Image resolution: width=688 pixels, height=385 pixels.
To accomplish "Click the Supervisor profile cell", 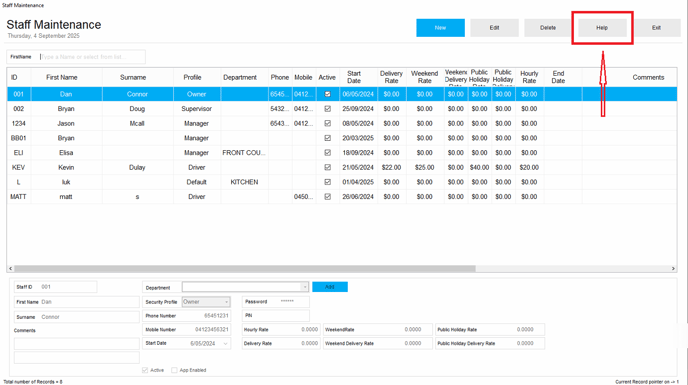I will pyautogui.click(x=197, y=109).
